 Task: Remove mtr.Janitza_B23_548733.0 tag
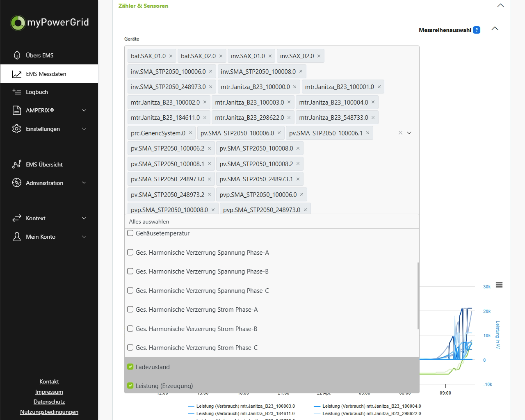pos(373,118)
